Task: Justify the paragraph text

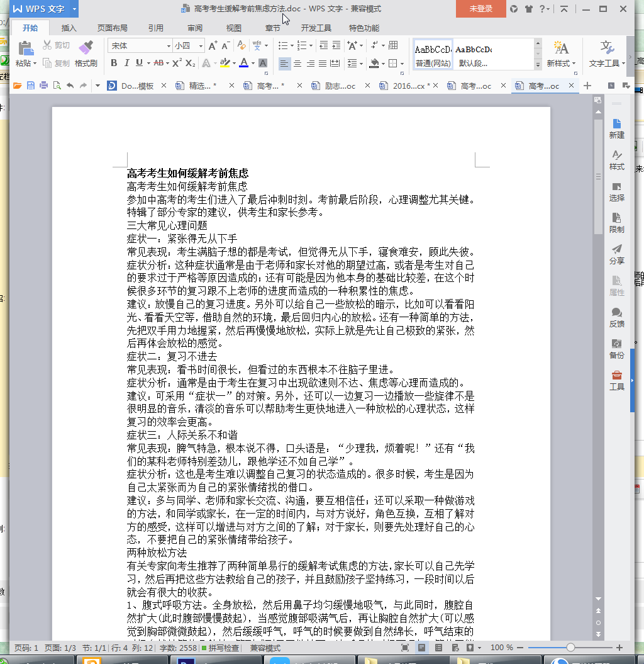Action: tap(323, 64)
